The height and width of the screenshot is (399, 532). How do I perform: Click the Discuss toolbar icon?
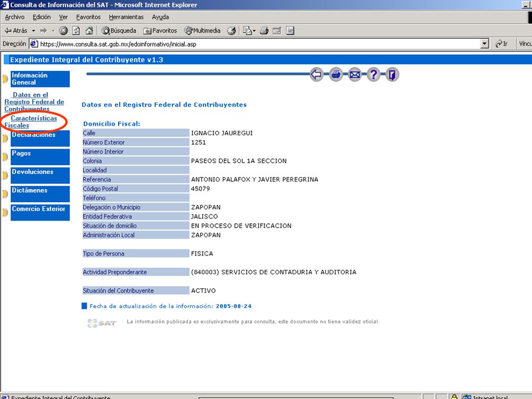coord(290,30)
